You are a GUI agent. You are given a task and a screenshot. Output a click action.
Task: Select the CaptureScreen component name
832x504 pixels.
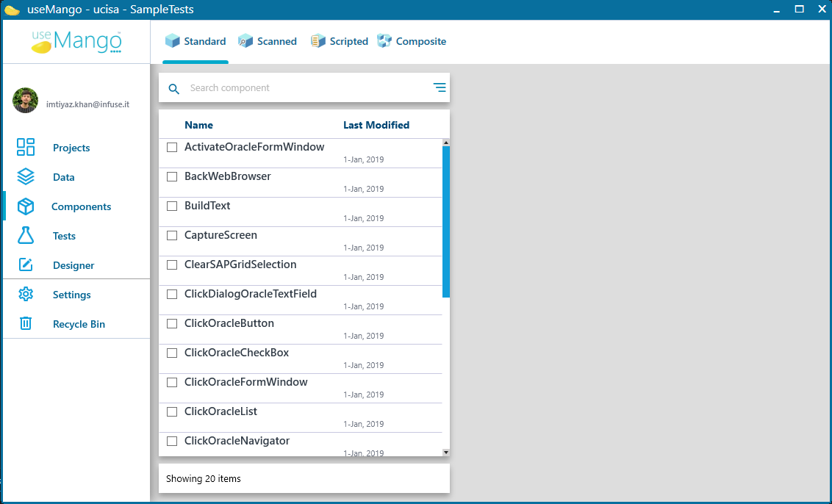tap(220, 235)
